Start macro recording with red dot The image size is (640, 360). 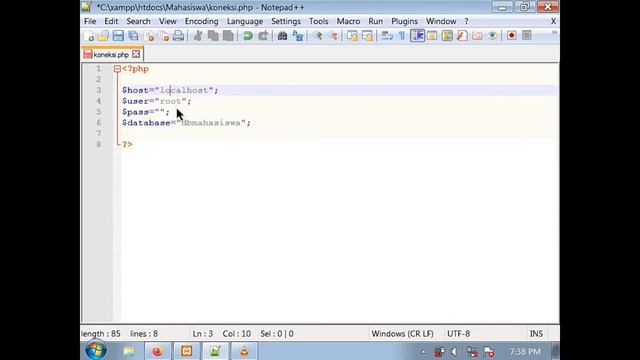511,36
